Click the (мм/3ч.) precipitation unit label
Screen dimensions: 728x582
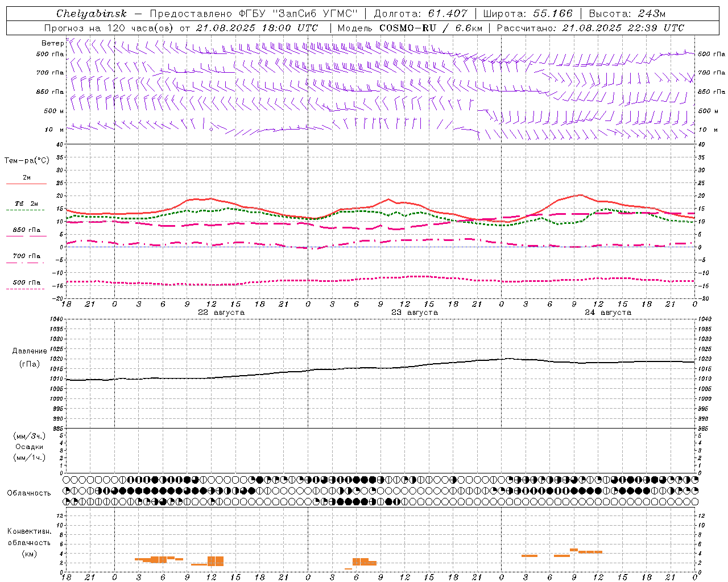tap(30, 436)
